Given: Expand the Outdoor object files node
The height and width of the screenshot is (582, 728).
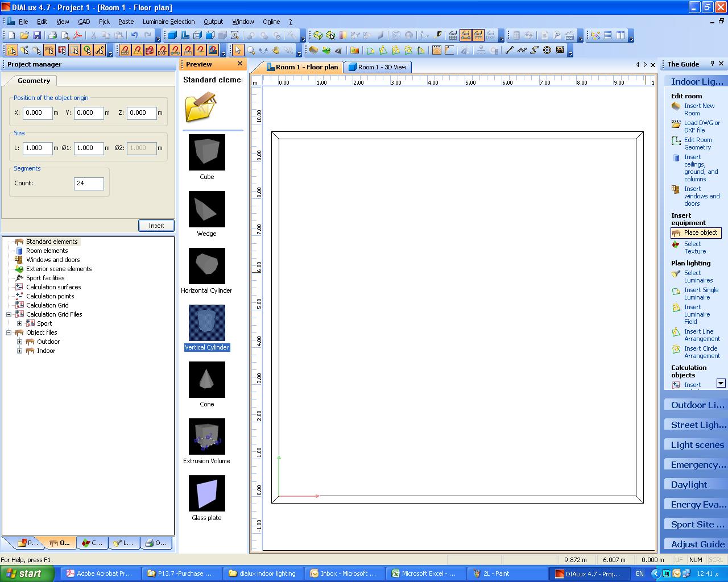Looking at the screenshot, I should tap(20, 342).
